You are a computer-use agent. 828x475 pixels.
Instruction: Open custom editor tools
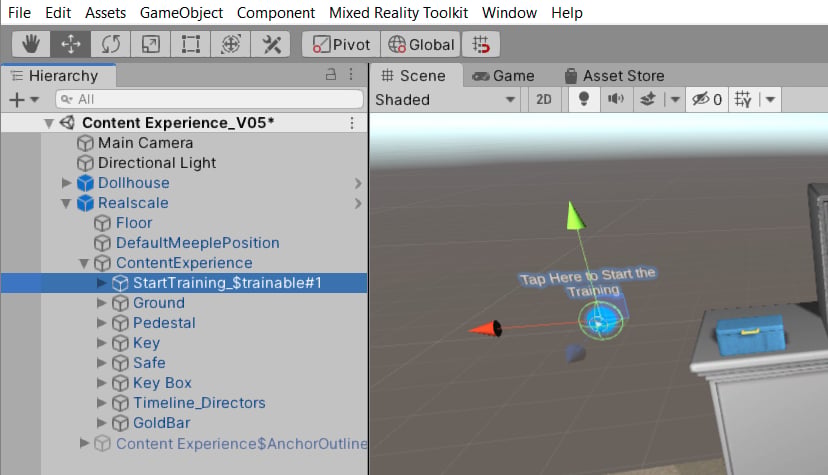(x=271, y=44)
